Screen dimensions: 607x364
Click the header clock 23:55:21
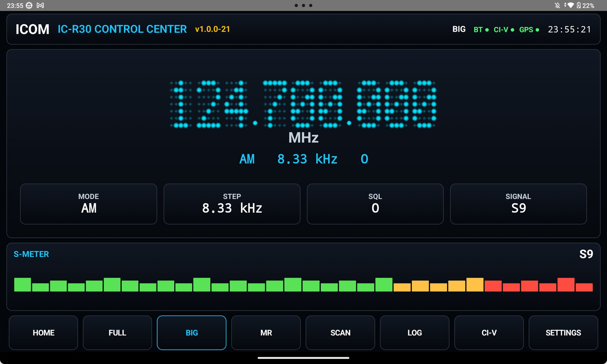[x=569, y=30]
